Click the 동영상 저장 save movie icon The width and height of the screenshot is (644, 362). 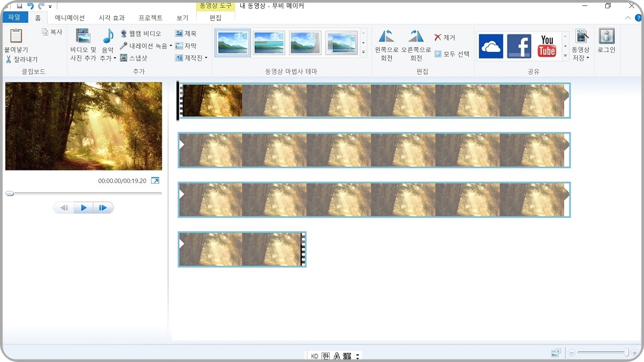581,36
